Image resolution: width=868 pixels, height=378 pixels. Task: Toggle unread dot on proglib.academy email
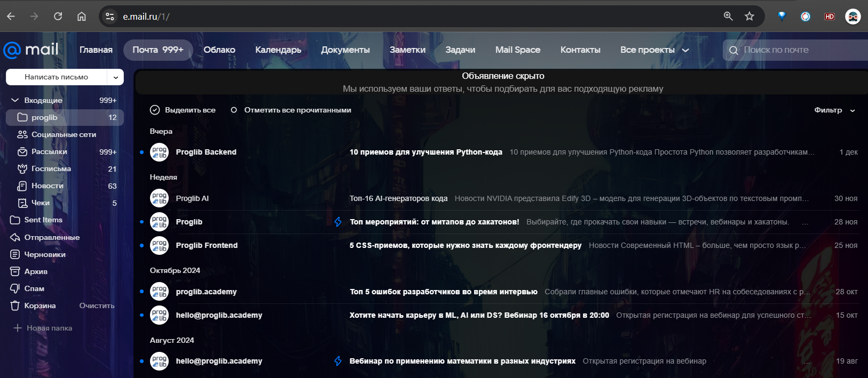click(x=141, y=292)
